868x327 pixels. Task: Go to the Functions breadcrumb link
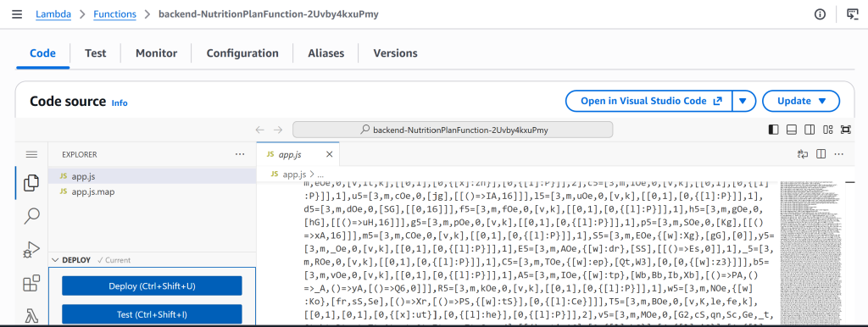tap(114, 14)
